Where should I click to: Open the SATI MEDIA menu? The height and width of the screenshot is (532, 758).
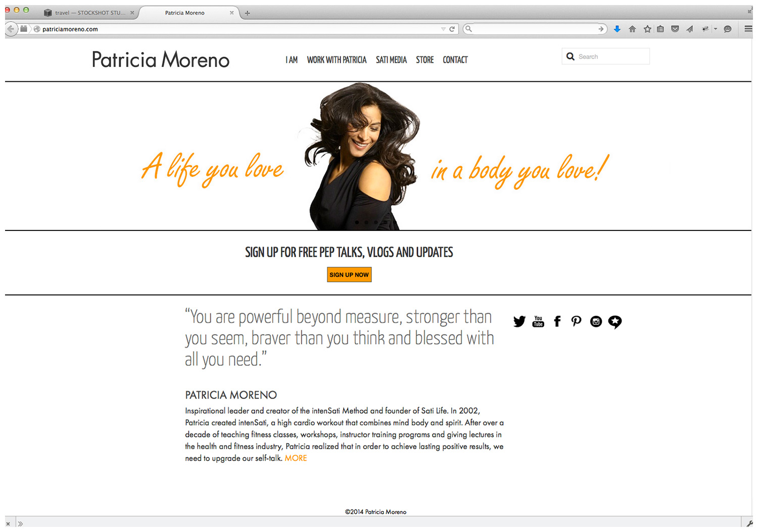(x=391, y=60)
